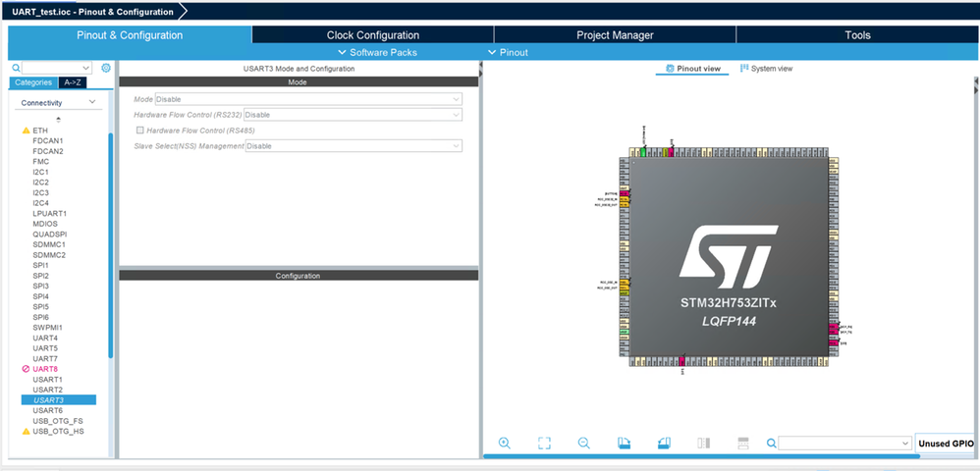Select ETH in the peripheral list
The image size is (980, 471).
click(x=40, y=131)
